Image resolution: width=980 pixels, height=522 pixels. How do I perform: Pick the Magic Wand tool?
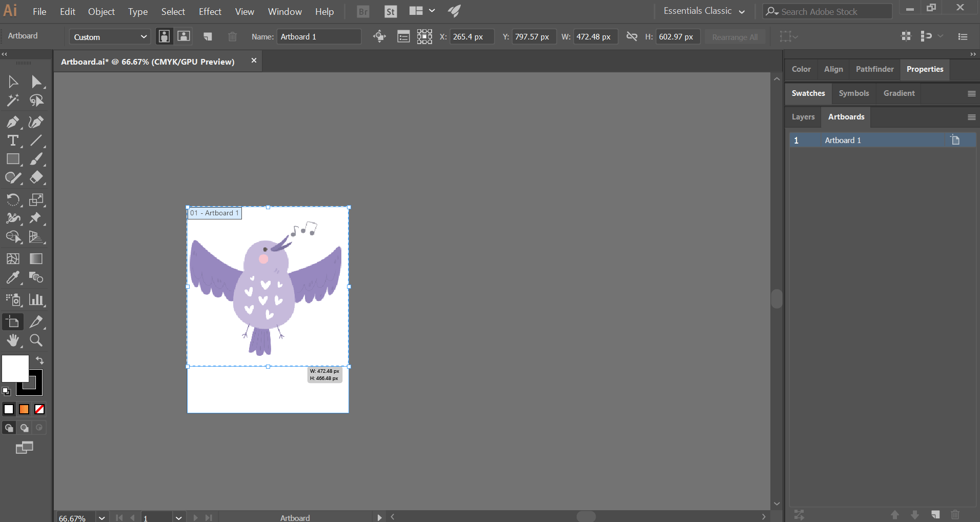point(12,101)
